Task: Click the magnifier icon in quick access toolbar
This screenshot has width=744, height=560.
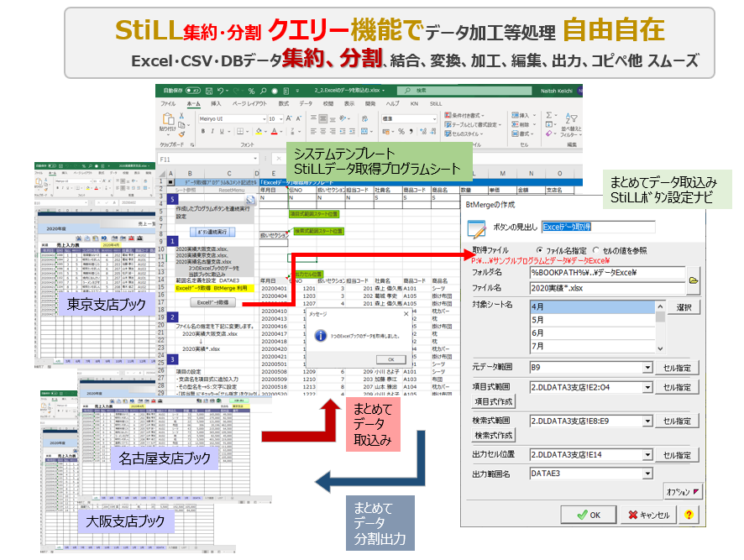Action: pos(263,91)
